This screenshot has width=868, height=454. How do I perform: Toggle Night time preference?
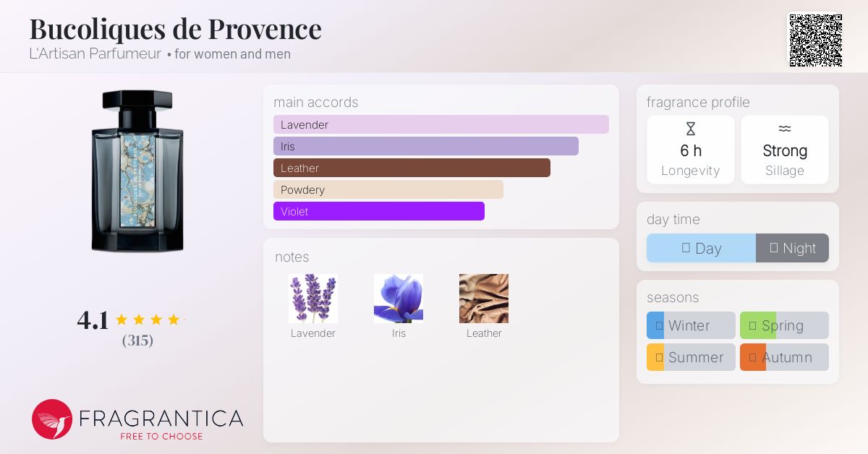[793, 248]
